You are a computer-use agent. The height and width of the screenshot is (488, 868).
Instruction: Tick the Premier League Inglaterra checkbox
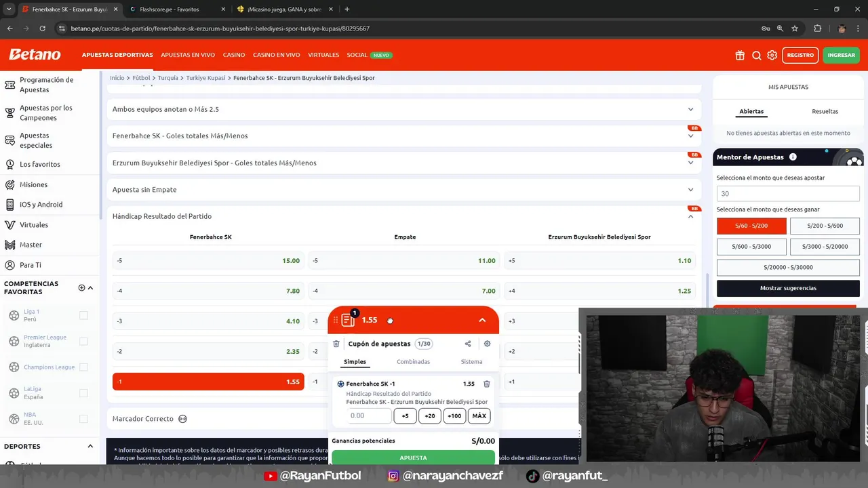83,341
